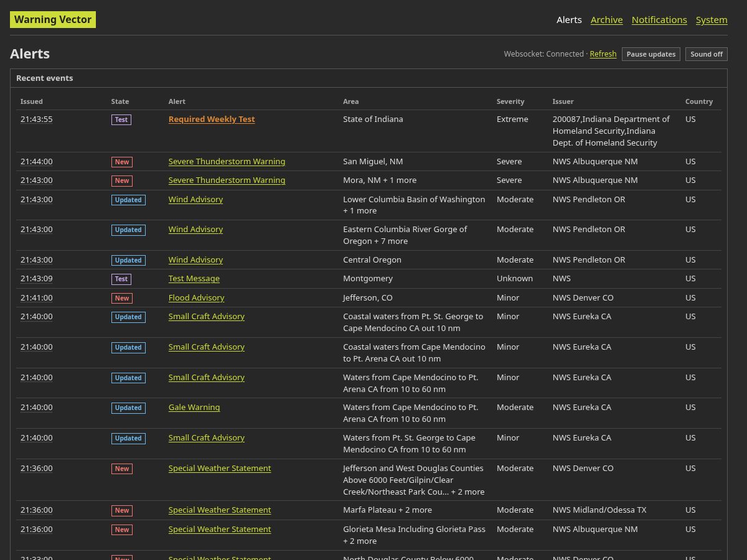The height and width of the screenshot is (560, 747).
Task: Open Special Weather Statement for Marfa Plateau
Action: tap(220, 510)
